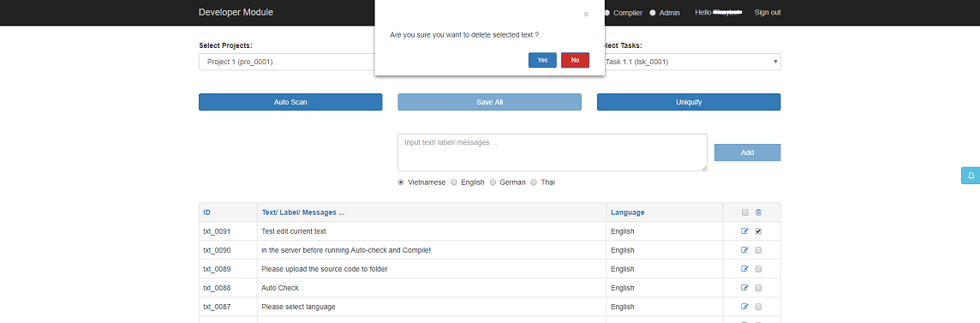Sort by the ID column header

(x=206, y=212)
